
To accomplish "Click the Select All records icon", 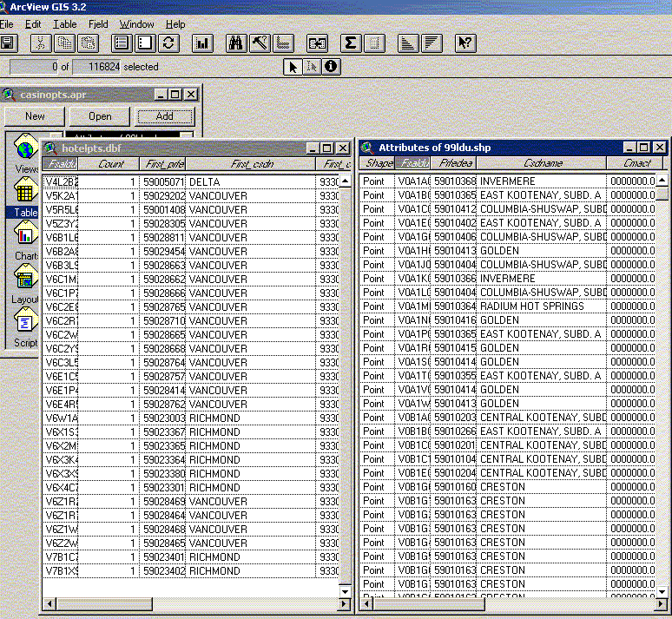I will [x=122, y=43].
